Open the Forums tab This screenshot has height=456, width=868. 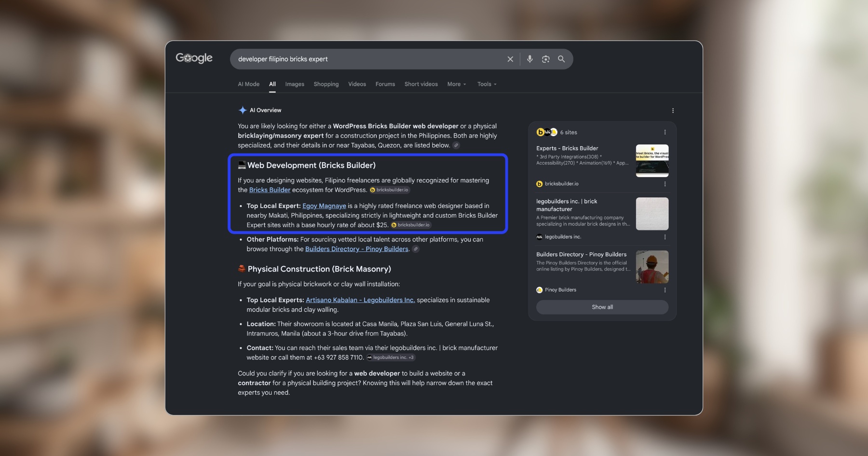[x=385, y=84]
